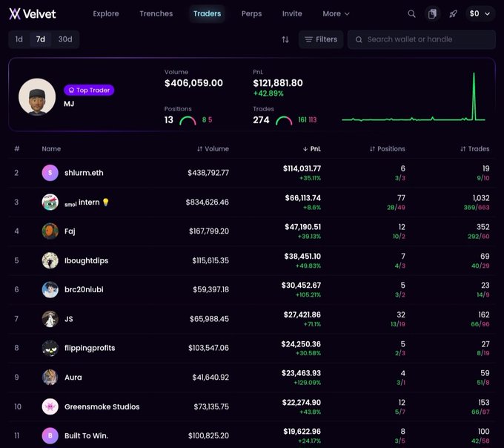Image resolution: width=504 pixels, height=448 pixels.
Task: Click smol intern's positions count 77
Action: [x=401, y=198]
